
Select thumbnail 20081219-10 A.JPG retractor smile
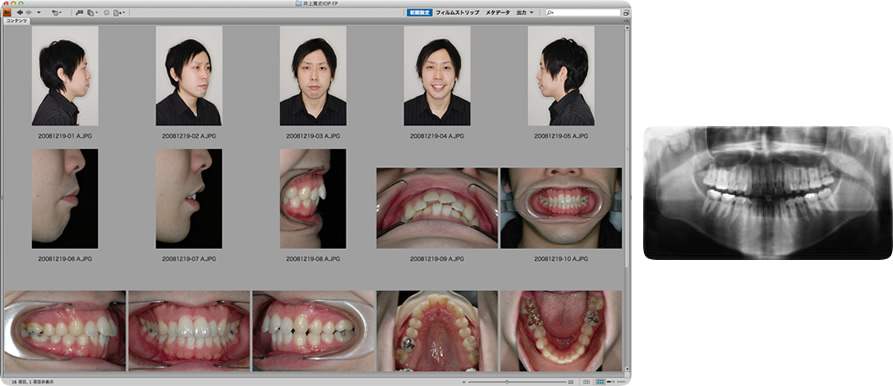tap(561, 208)
